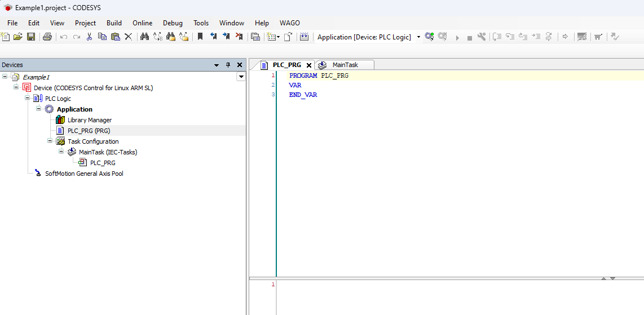Open the WAGO menu

[x=289, y=23]
